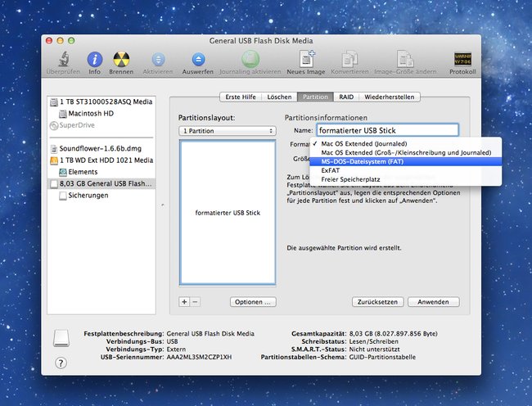Switch to the Erste Hilfe tab
This screenshot has width=532, height=406.
pyautogui.click(x=240, y=97)
